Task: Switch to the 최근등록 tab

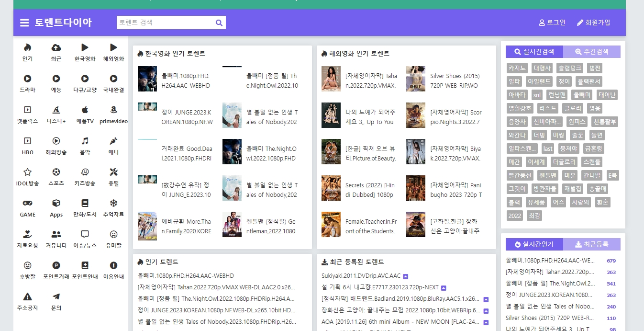Action: pyautogui.click(x=592, y=244)
